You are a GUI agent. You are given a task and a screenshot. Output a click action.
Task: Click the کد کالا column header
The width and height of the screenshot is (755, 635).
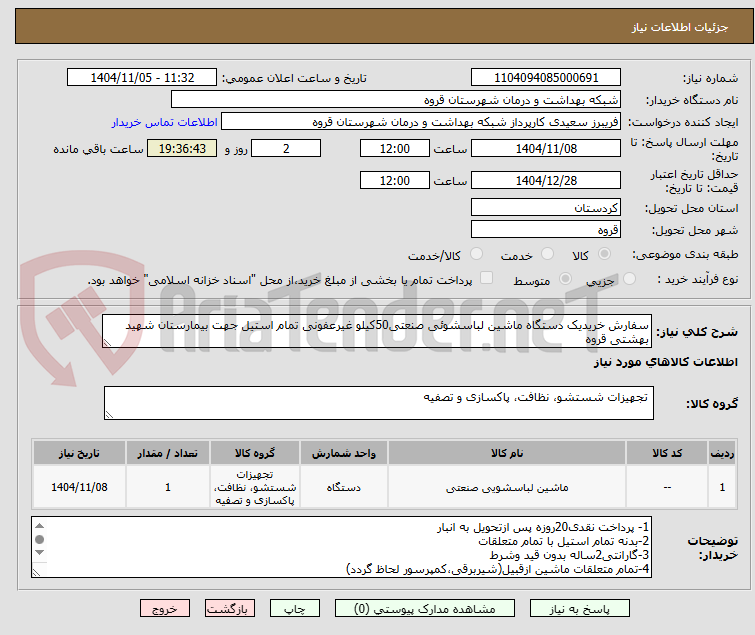click(x=667, y=453)
